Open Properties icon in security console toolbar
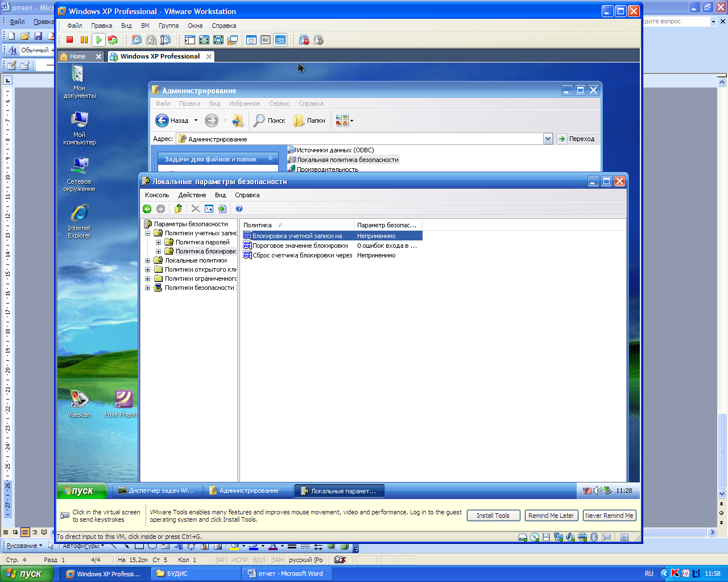The width and height of the screenshot is (728, 582). (209, 209)
